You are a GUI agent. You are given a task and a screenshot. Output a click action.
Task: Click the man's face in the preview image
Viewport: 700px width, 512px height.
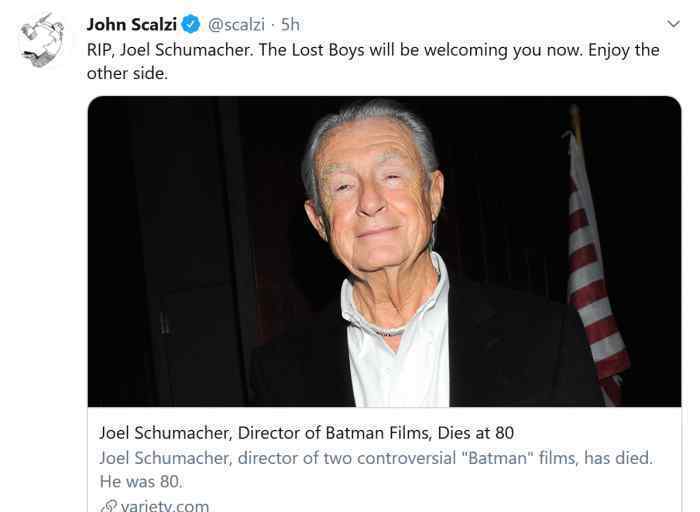375,201
